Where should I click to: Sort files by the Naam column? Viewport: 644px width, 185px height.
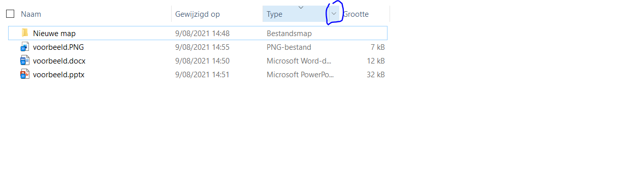(x=31, y=14)
